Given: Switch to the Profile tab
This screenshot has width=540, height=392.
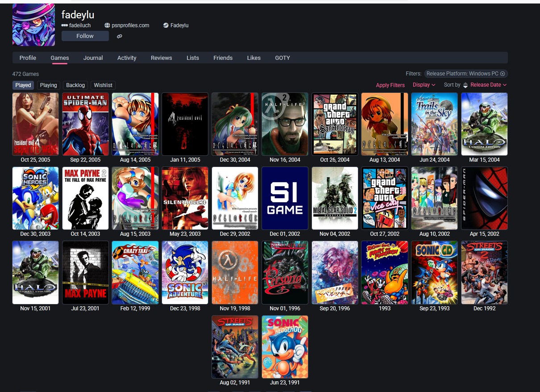Looking at the screenshot, I should click(28, 58).
